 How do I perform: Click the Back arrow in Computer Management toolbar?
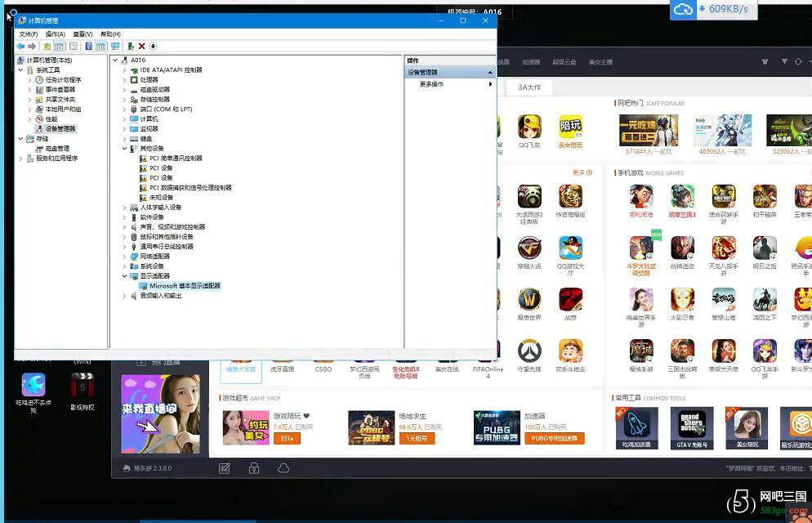pyautogui.click(x=20, y=47)
